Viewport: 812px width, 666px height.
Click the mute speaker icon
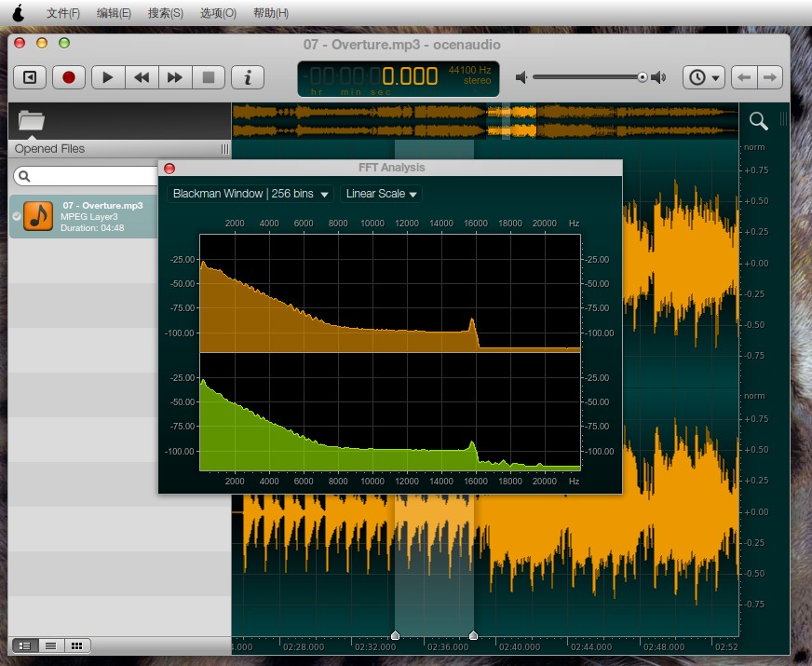pyautogui.click(x=521, y=77)
